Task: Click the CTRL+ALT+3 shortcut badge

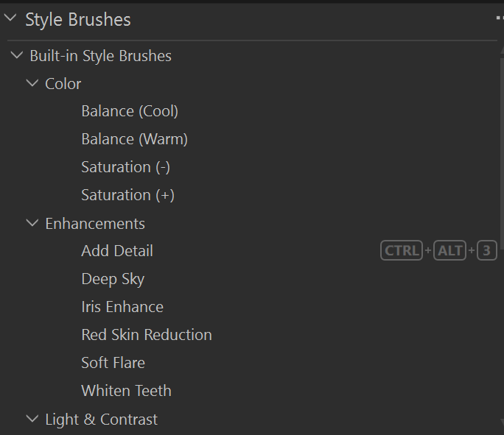Action: (438, 251)
